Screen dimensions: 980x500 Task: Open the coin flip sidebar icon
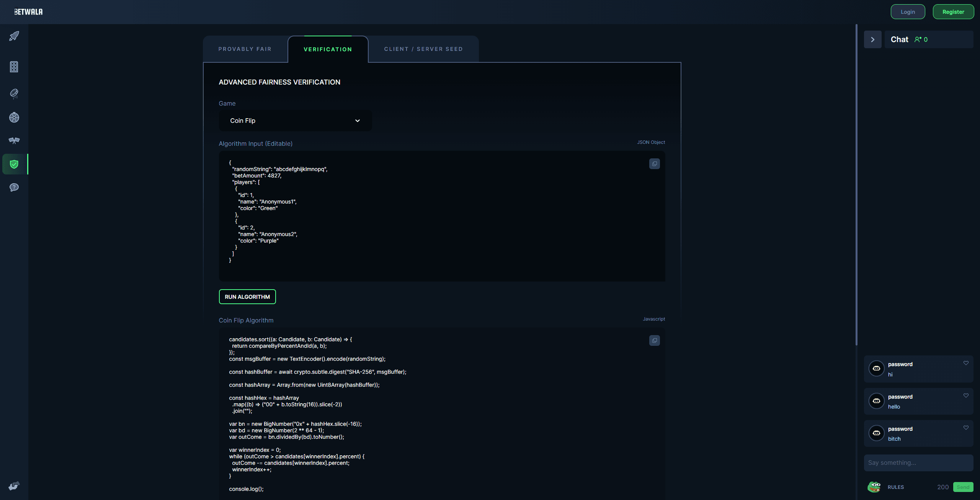[x=14, y=93]
